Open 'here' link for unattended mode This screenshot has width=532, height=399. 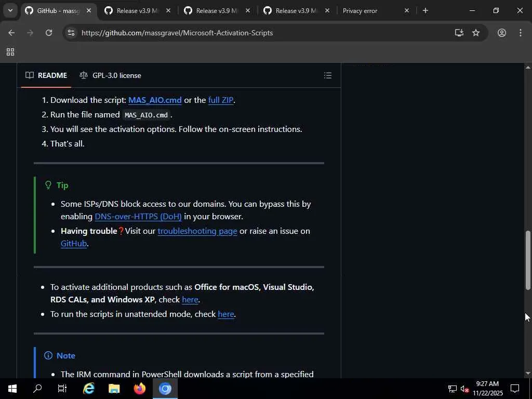pyautogui.click(x=226, y=314)
